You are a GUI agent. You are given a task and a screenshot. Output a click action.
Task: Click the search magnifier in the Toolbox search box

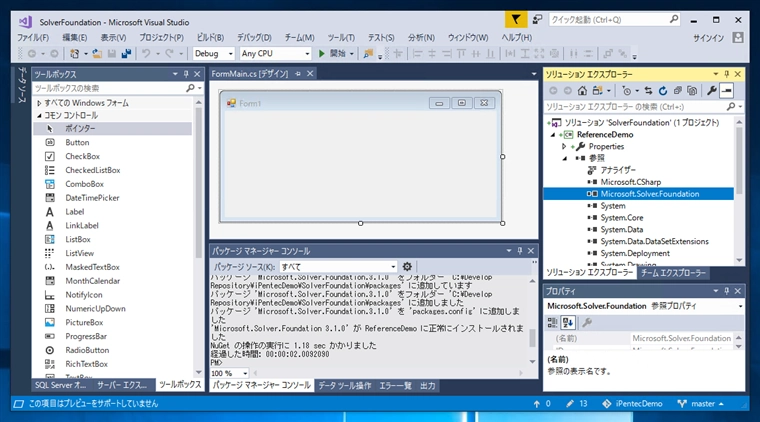coord(190,88)
